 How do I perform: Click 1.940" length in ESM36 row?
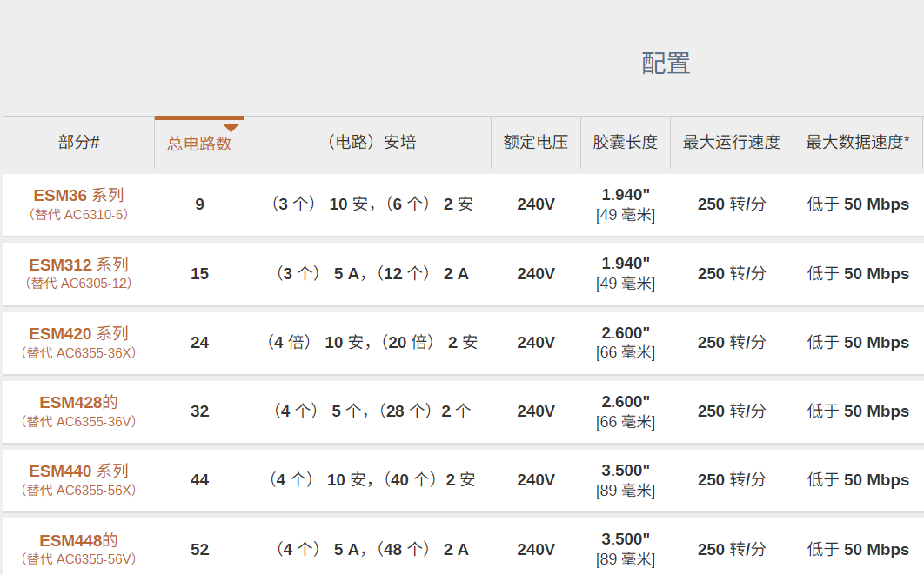[x=626, y=194]
